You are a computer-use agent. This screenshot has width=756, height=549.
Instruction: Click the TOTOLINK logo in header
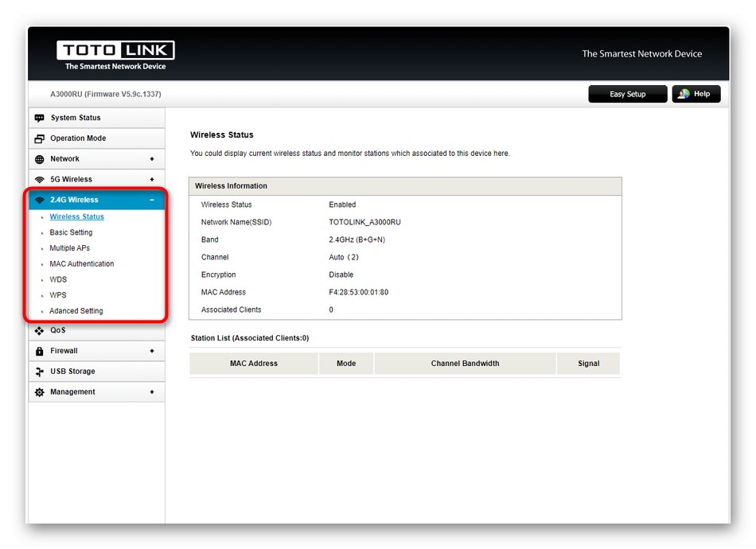[x=115, y=56]
